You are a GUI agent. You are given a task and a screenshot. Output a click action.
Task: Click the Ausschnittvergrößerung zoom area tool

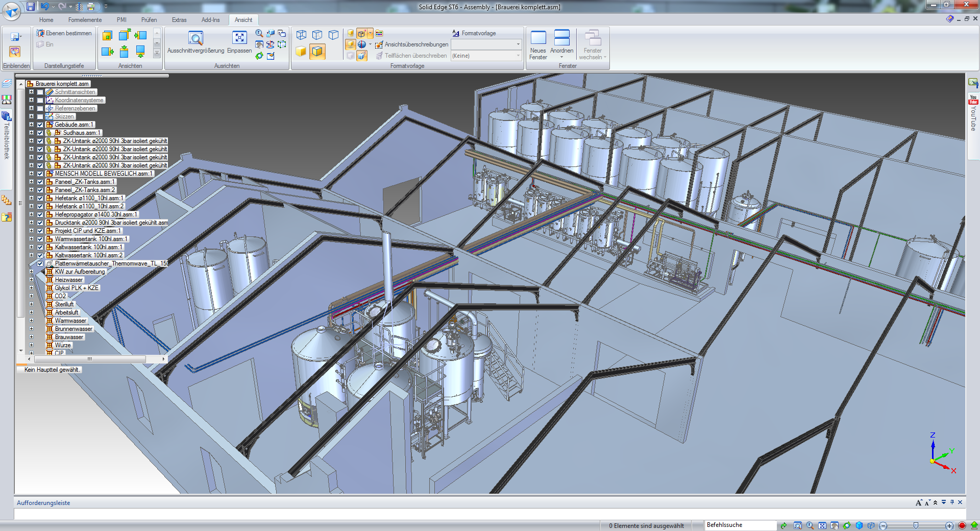tap(195, 42)
